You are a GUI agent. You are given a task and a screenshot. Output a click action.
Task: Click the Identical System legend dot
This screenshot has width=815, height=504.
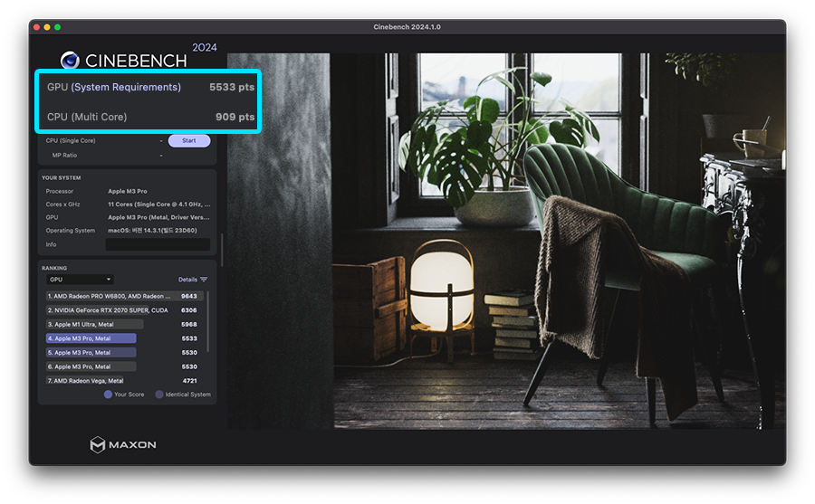[x=159, y=395]
